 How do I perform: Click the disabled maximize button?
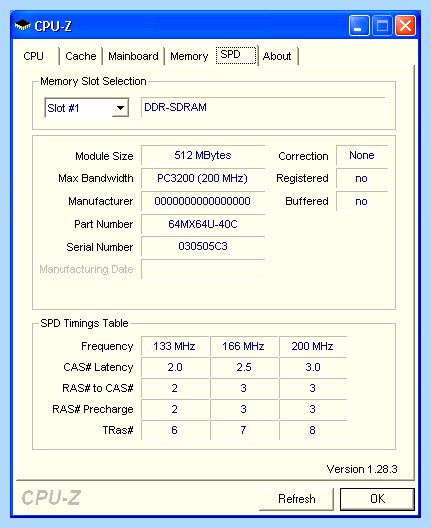tap(382, 26)
